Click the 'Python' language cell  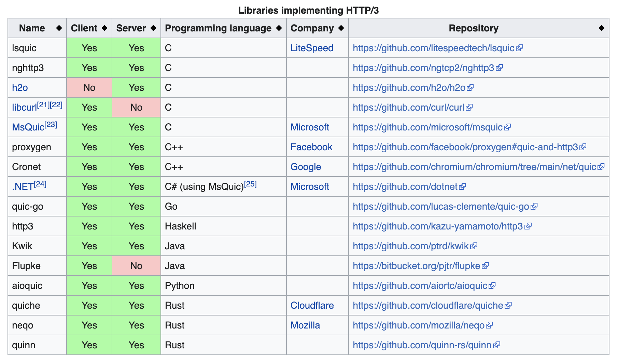(223, 285)
